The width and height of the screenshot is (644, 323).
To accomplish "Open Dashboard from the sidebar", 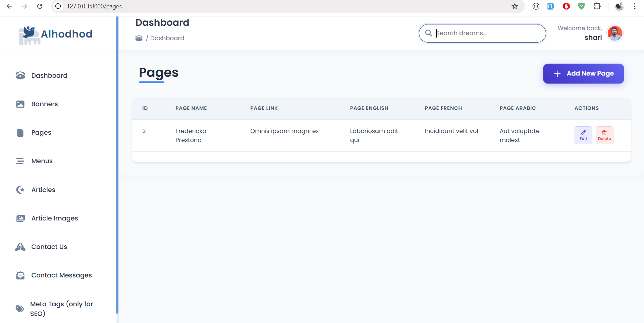I will pyautogui.click(x=49, y=75).
